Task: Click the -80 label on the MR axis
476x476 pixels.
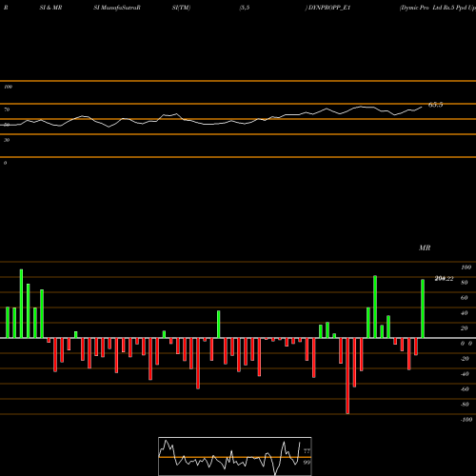Action: (x=465, y=405)
